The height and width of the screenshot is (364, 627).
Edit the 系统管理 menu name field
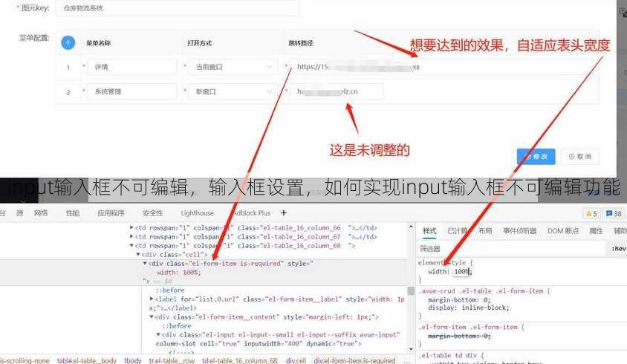pyautogui.click(x=132, y=91)
